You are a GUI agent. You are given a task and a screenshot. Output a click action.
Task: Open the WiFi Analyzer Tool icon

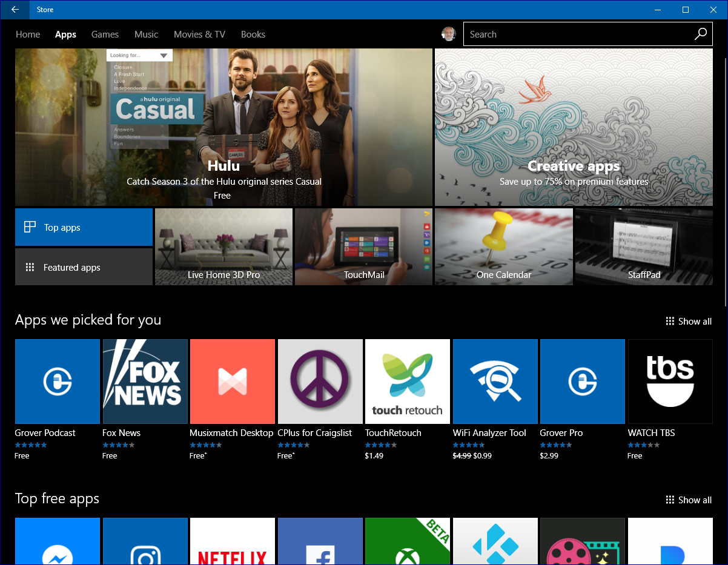(495, 381)
